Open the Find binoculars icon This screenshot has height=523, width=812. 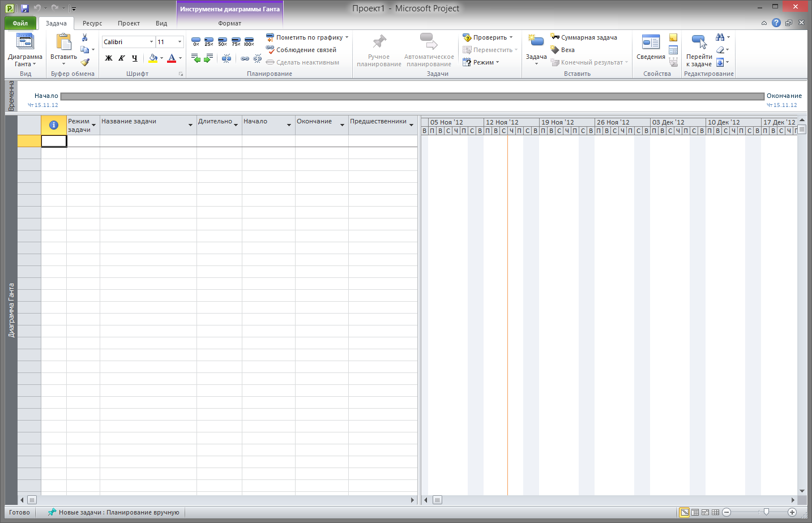click(720, 37)
